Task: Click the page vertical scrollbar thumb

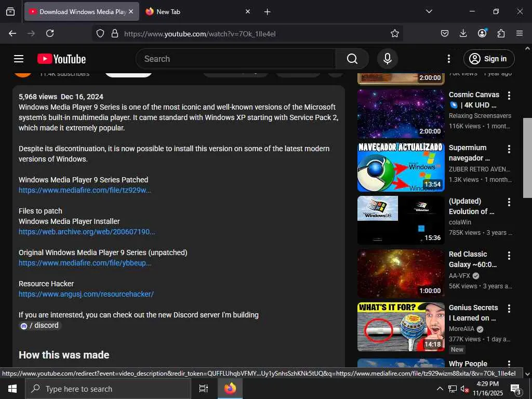Action: pyautogui.click(x=527, y=158)
